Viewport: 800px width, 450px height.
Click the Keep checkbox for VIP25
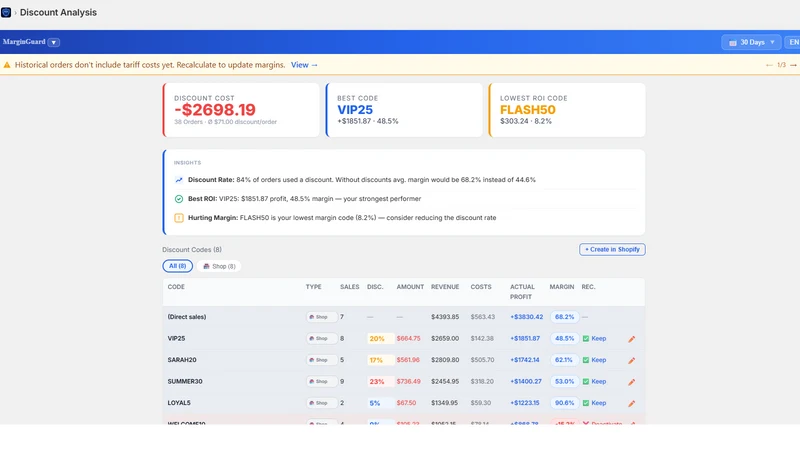(586, 338)
